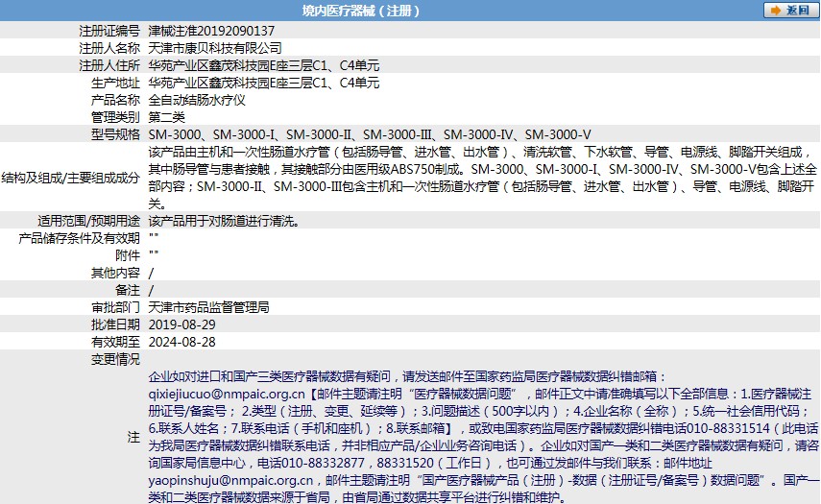Click the 产品储存条件及有效期 label

(x=80, y=238)
